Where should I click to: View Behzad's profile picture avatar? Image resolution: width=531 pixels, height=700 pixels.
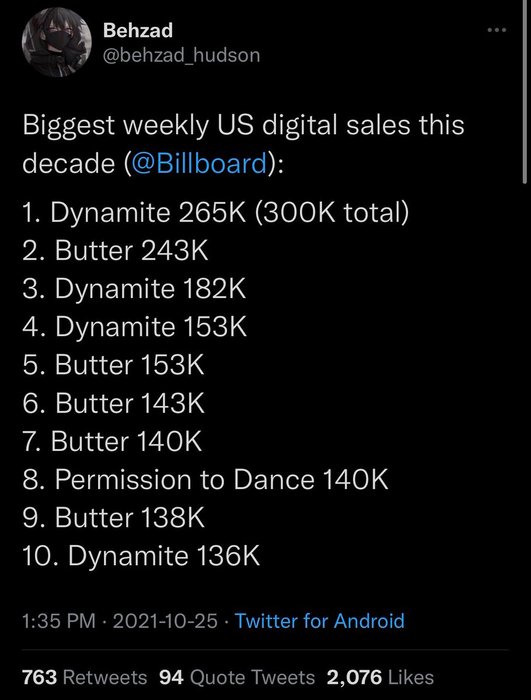57,42
